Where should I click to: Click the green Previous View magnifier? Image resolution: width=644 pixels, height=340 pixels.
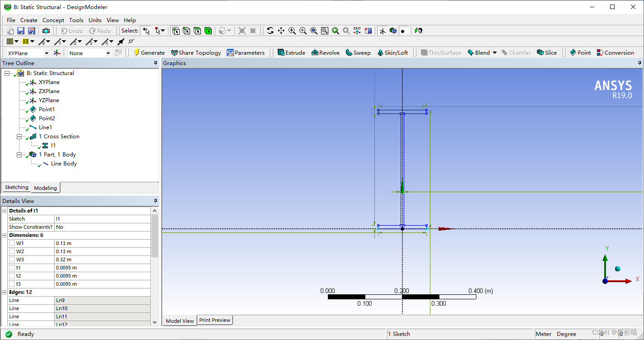336,31
